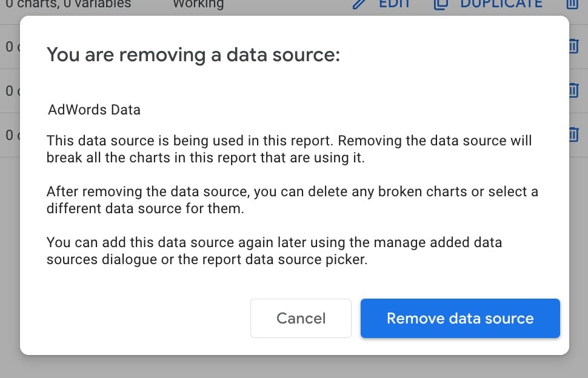Screen dimensions: 588x378
Task: Click the '0 charts, 0 variables' text
Action: 68,4
